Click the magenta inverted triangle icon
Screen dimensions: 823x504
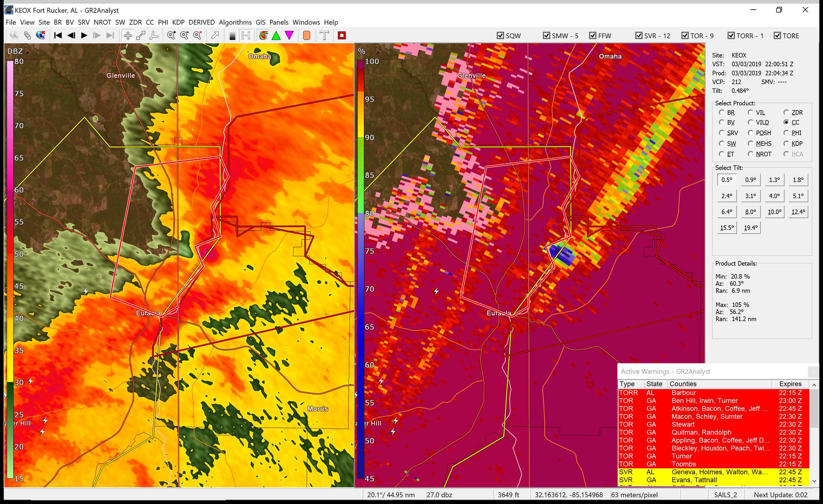(x=289, y=36)
